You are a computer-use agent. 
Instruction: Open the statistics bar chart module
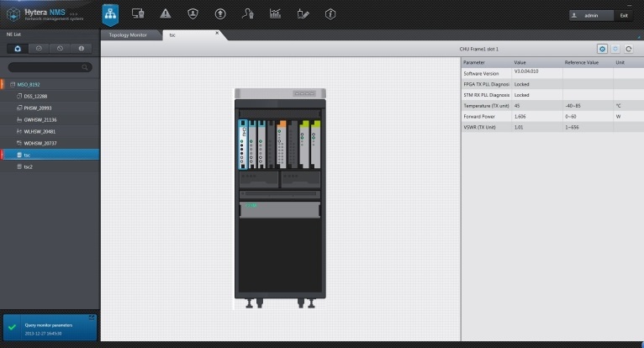(275, 14)
